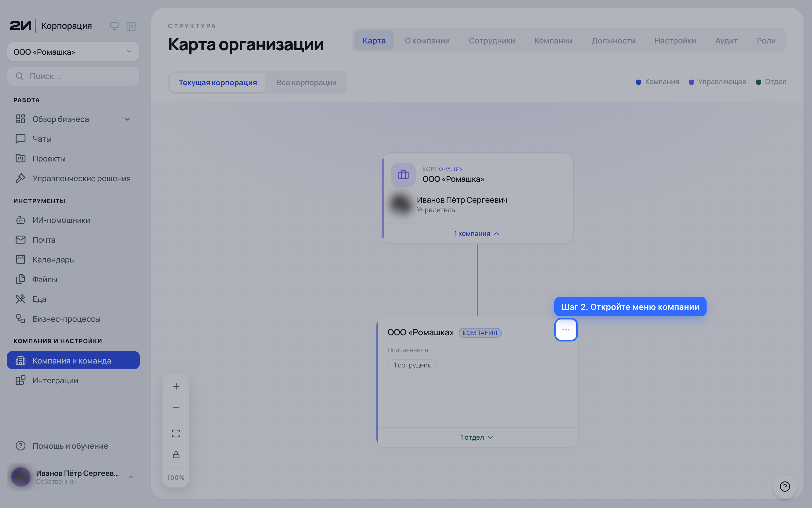Open Помощь и обучение question icon
This screenshot has height=508, width=812.
pos(21,446)
